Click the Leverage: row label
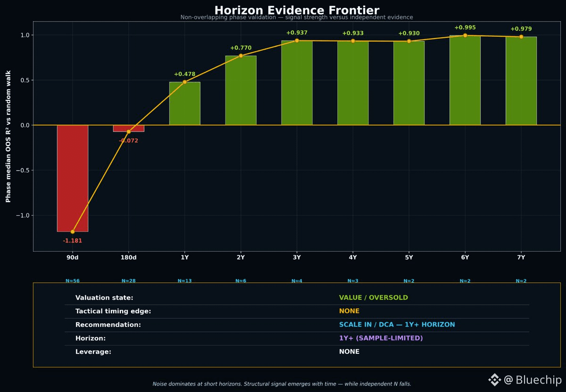Viewport: 566px width, 392px height. [x=93, y=351]
